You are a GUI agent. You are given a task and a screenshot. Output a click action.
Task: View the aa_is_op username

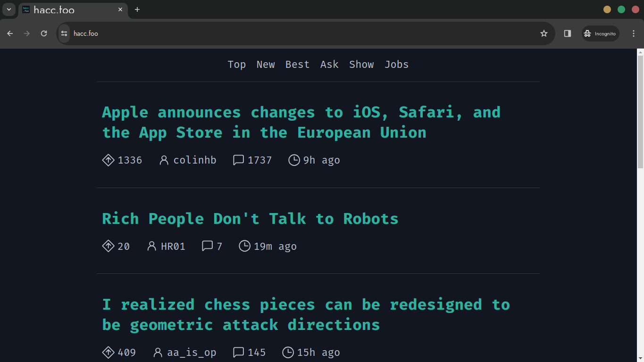click(x=192, y=352)
